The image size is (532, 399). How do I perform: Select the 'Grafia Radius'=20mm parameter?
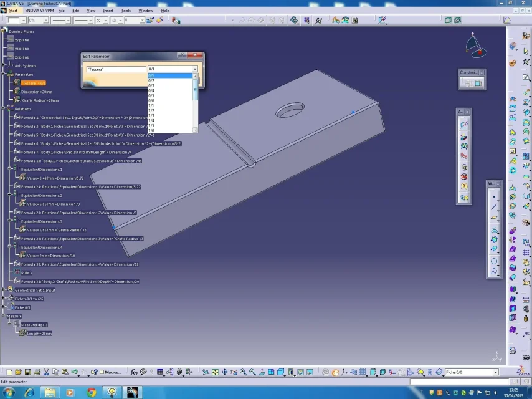coord(40,100)
